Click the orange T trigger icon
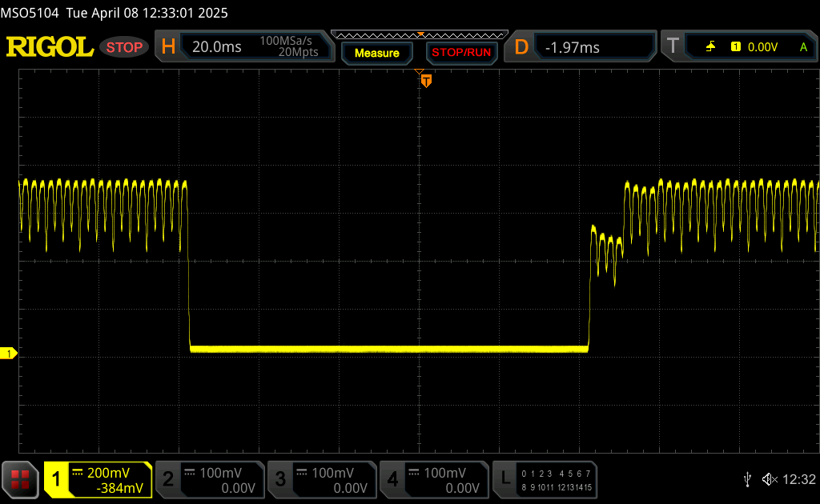Viewport: 820px width, 504px height. click(673, 47)
